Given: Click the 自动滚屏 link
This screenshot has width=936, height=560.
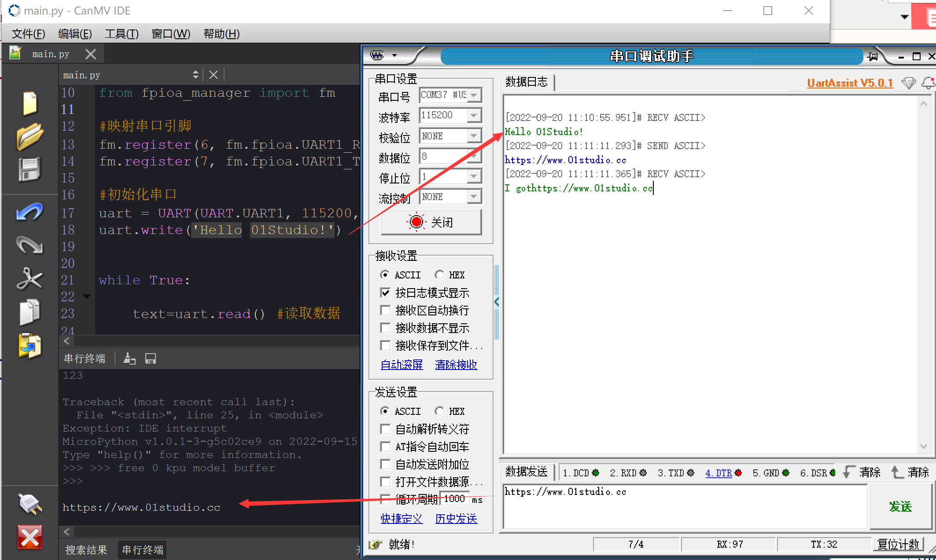Looking at the screenshot, I should pos(402,365).
